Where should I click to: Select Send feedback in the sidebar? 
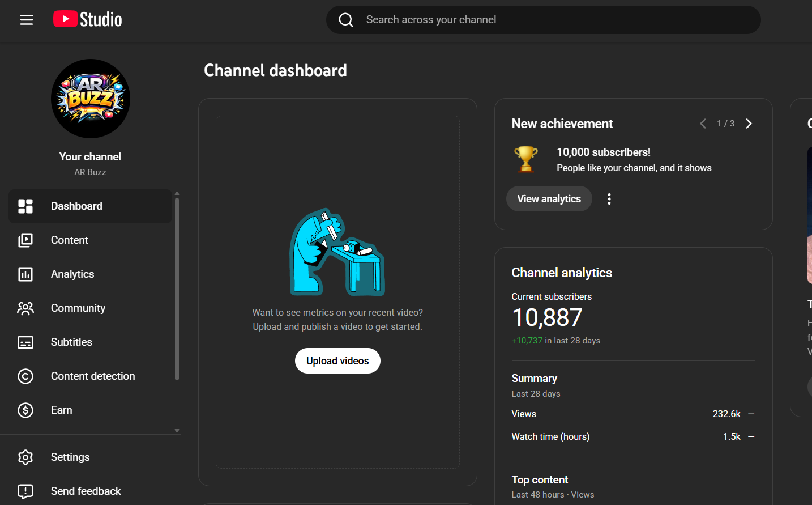(x=86, y=491)
